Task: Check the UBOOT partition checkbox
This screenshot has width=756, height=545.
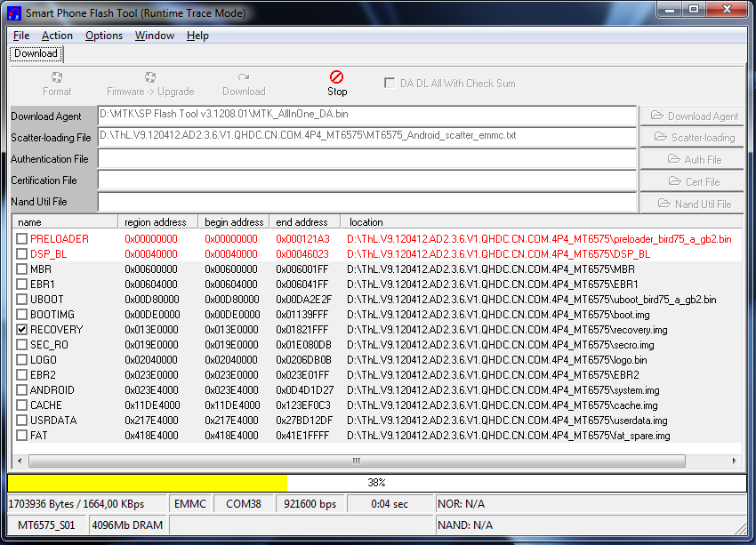Action: [x=21, y=300]
